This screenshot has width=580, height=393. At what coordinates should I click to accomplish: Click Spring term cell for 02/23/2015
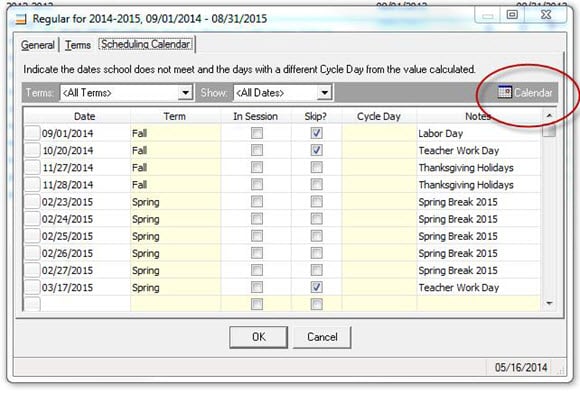coord(175,202)
